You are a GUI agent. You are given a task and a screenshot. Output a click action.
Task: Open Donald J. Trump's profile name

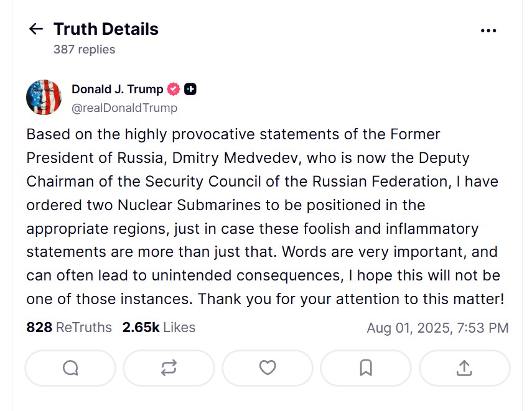tap(117, 89)
